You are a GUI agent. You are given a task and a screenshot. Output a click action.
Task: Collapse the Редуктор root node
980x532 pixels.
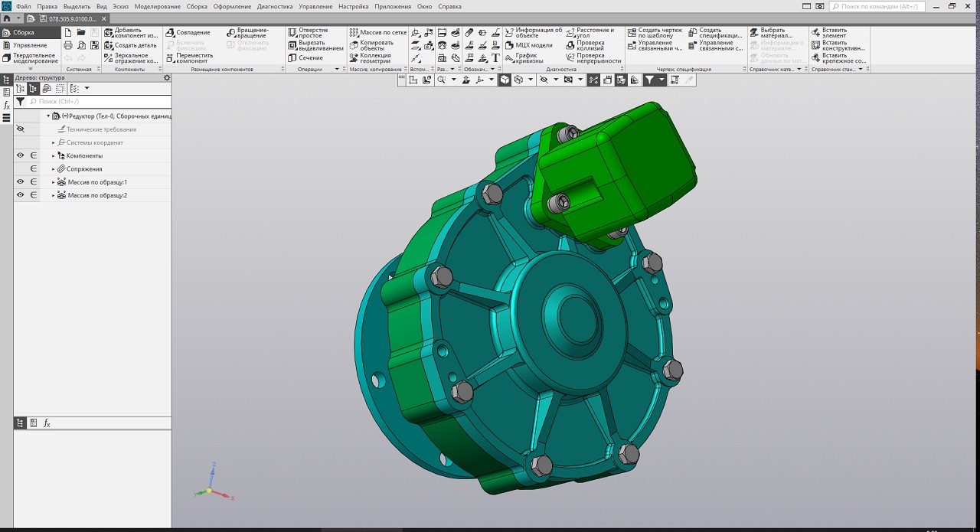47,116
